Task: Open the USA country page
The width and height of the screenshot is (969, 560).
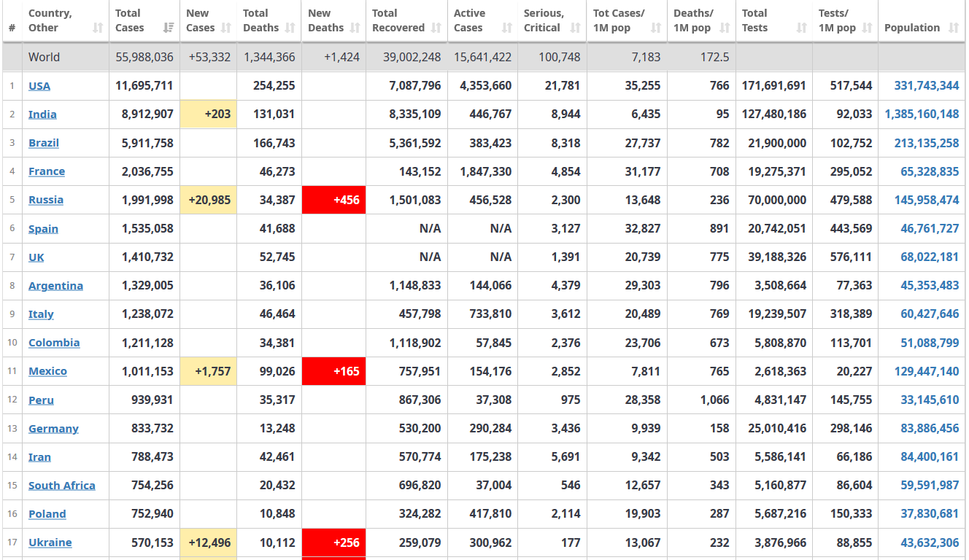Action: 39,86
